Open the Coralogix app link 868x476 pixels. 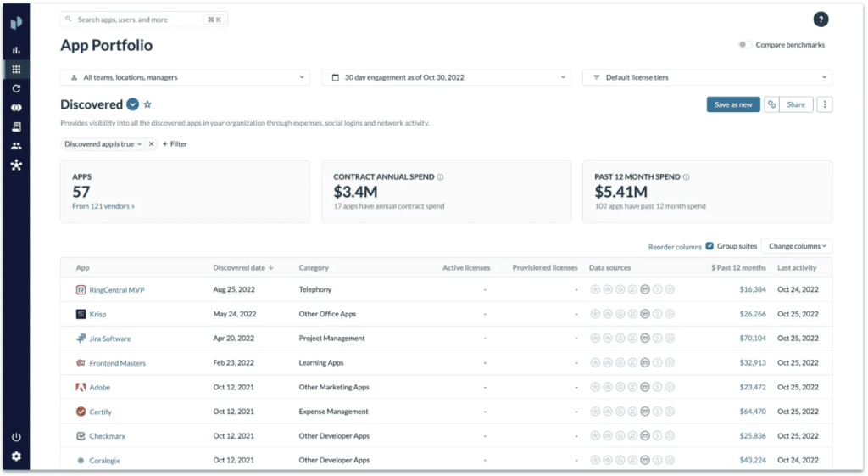[104, 461]
